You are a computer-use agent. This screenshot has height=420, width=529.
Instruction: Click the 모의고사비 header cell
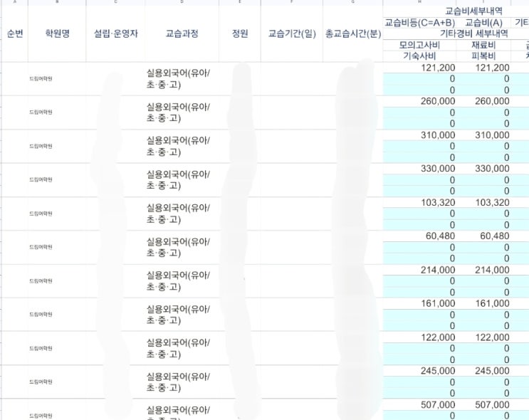tap(419, 45)
